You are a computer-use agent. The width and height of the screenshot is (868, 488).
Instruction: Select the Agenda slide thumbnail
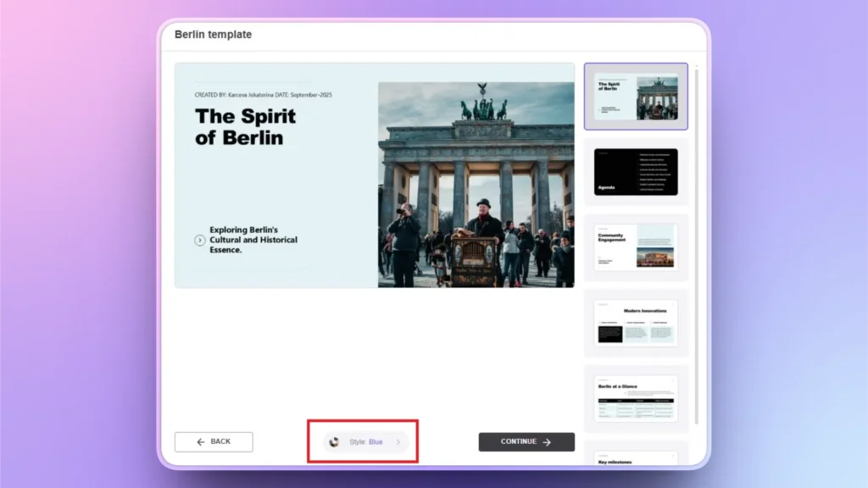(x=637, y=172)
